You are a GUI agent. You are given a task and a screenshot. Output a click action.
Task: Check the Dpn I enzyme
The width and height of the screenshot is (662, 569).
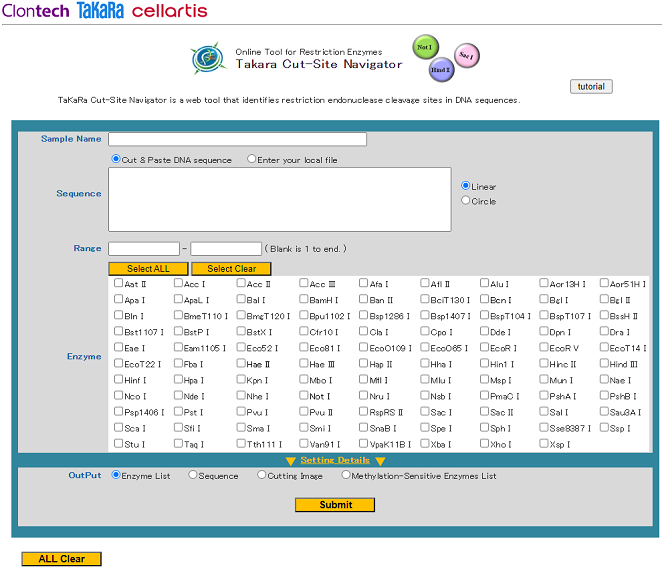544,331
